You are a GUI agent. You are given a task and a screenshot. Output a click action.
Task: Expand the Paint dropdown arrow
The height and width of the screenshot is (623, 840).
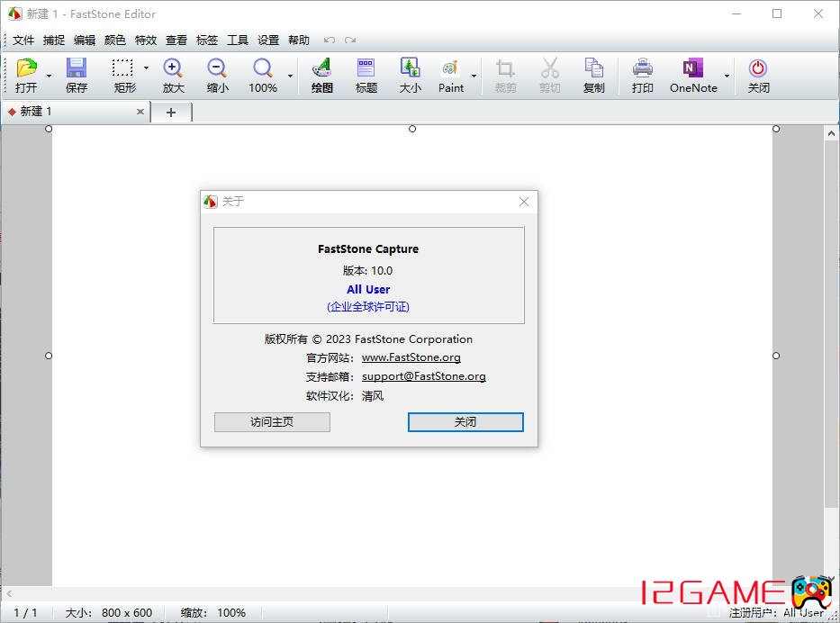(474, 76)
